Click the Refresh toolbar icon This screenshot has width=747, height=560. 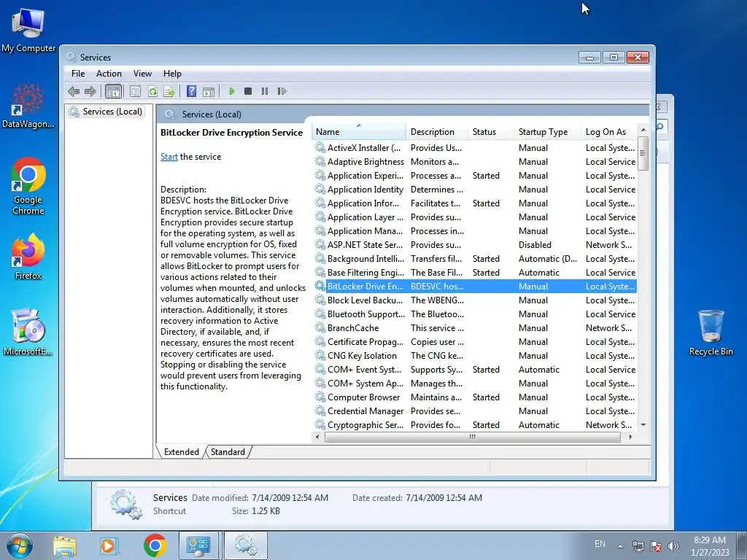coord(152,91)
